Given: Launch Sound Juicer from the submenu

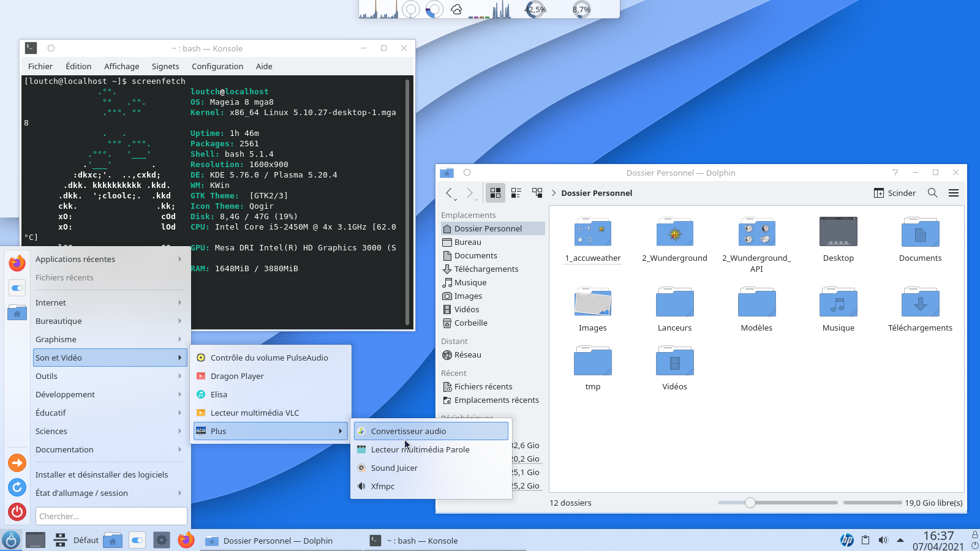Looking at the screenshot, I should pyautogui.click(x=431, y=468).
